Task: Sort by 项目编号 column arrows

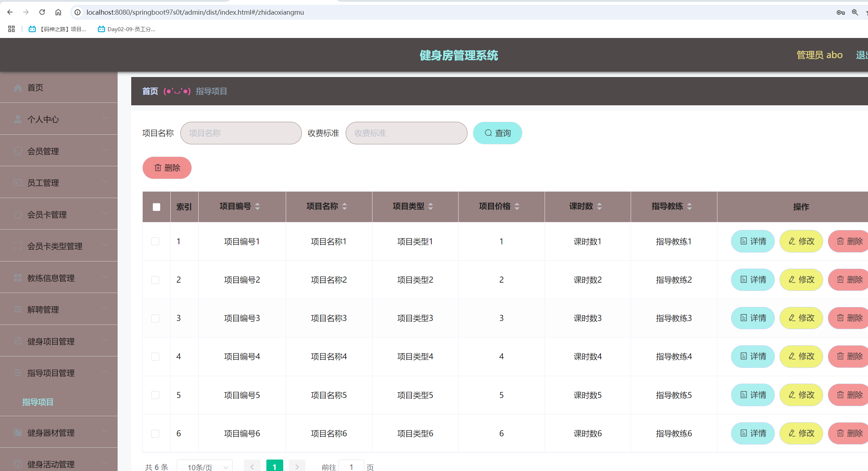Action: point(257,206)
